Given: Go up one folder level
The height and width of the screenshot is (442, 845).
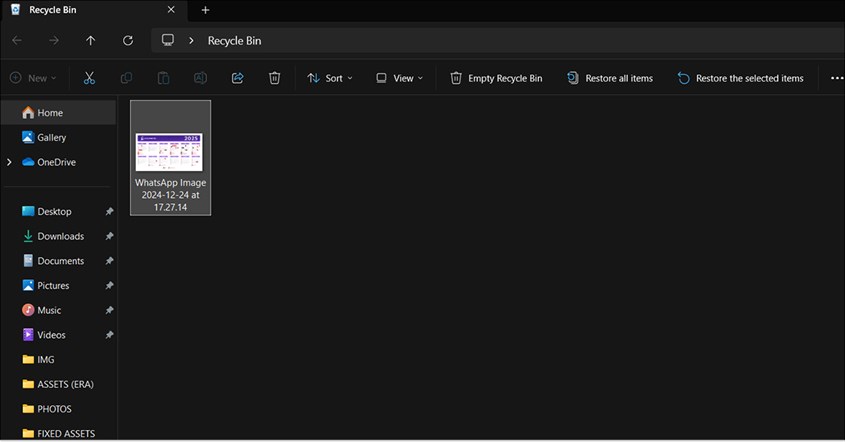Looking at the screenshot, I should click(91, 40).
